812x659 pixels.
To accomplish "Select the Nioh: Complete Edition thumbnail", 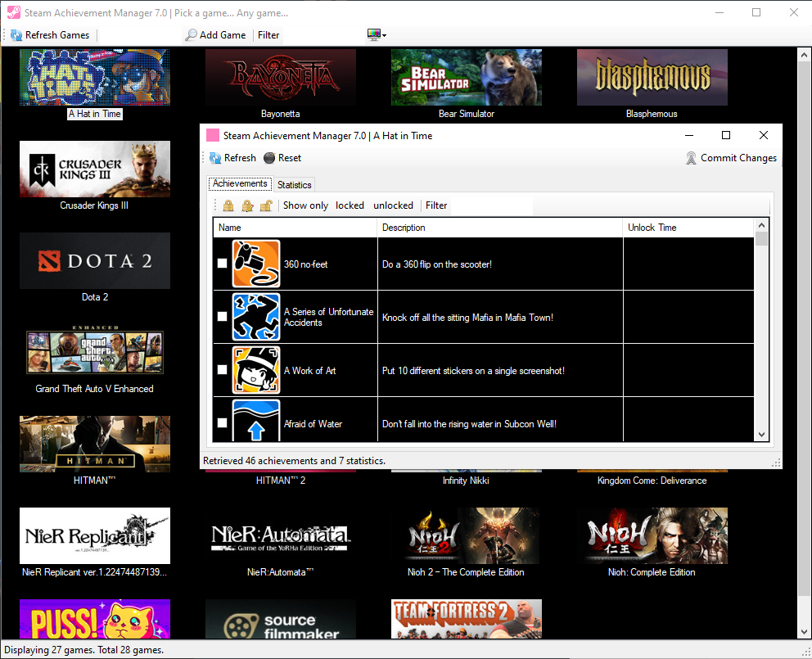I will pyautogui.click(x=652, y=535).
